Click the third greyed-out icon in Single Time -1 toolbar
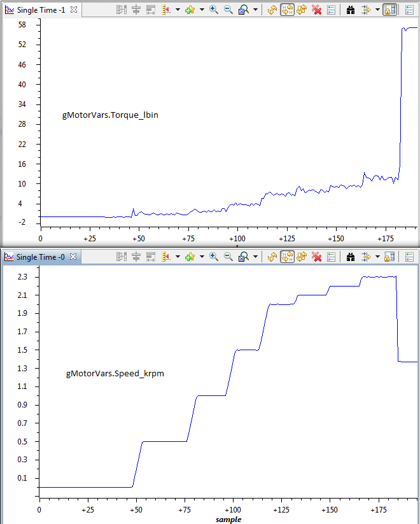Image resolution: width=420 pixels, height=524 pixels. coord(151,10)
